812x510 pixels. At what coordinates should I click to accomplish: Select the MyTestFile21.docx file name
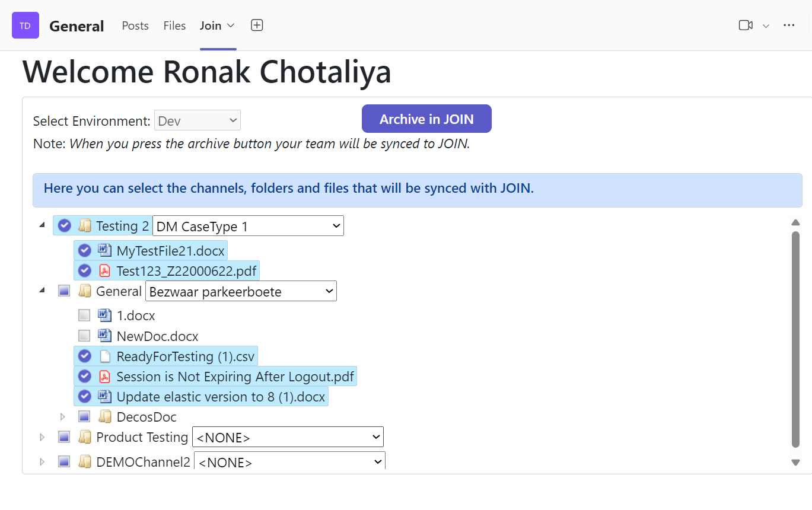[x=171, y=251]
